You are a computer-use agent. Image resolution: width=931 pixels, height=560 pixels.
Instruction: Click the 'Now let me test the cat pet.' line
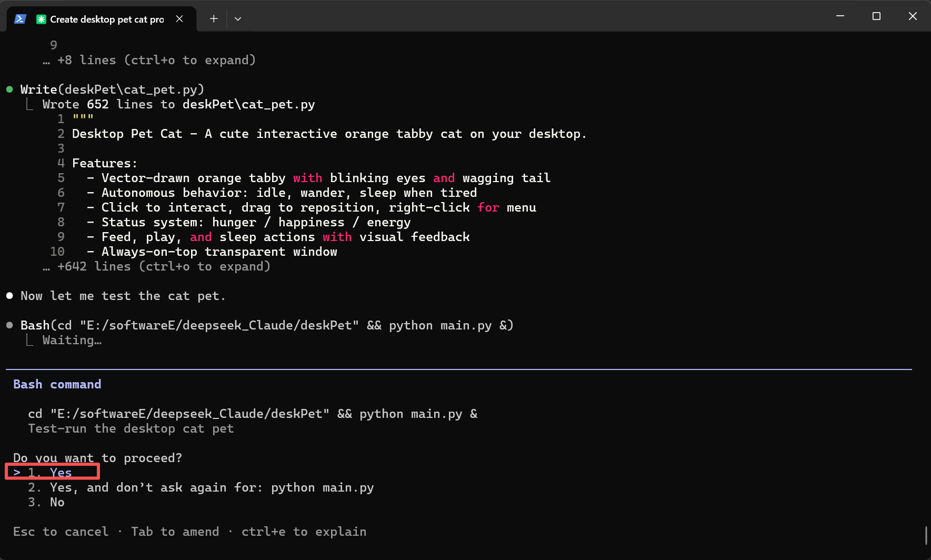(x=123, y=296)
